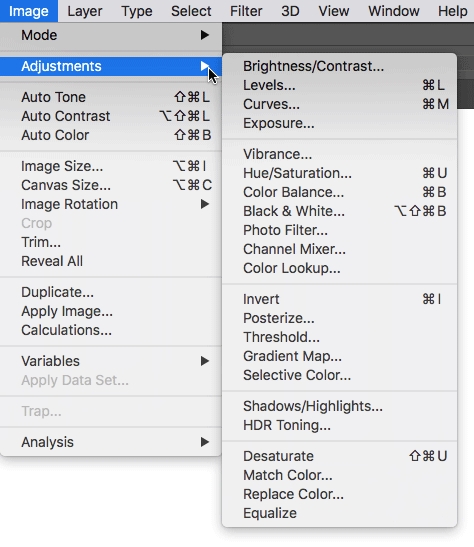Open the Filter menu
The height and width of the screenshot is (547, 474).
[x=246, y=11]
